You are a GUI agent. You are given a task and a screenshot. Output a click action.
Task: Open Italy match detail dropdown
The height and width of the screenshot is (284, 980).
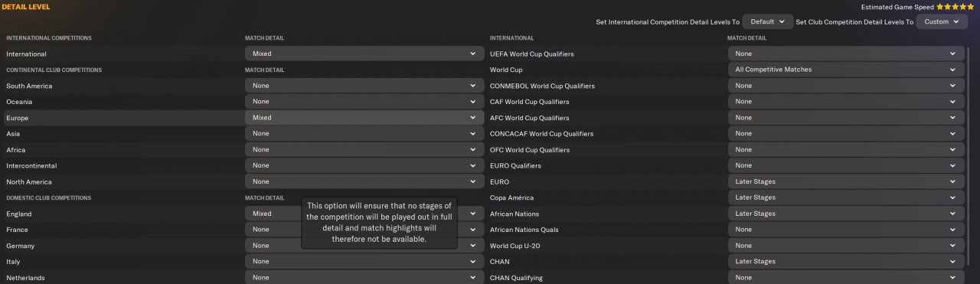(x=364, y=262)
